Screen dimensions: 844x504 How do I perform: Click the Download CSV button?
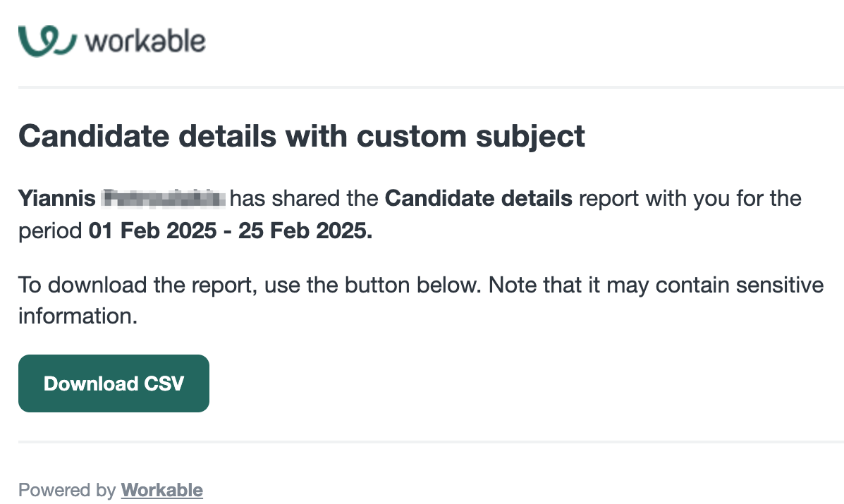(114, 383)
